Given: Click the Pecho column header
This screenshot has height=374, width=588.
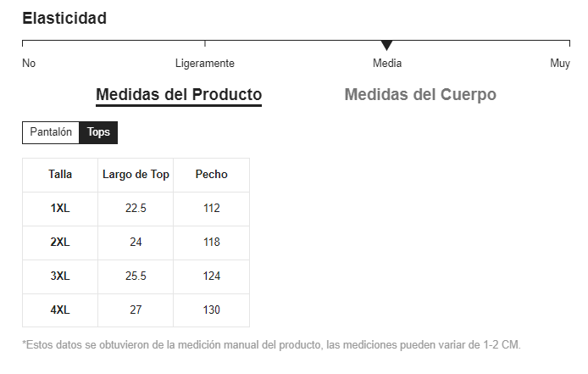Looking at the screenshot, I should (x=211, y=175).
